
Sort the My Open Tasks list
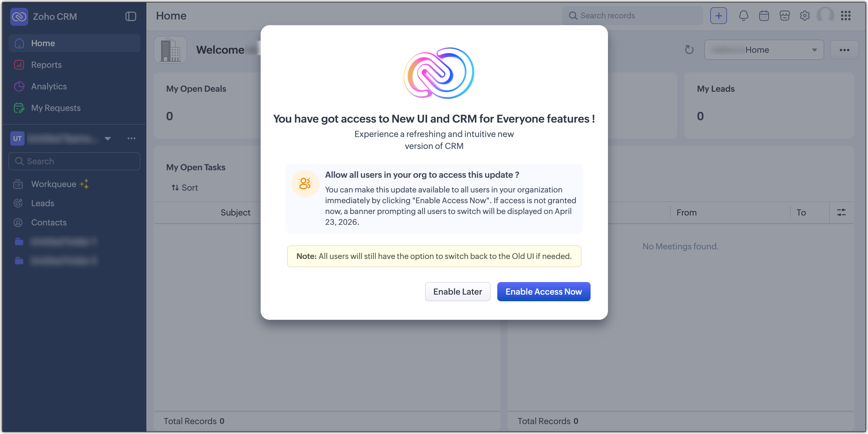click(185, 188)
